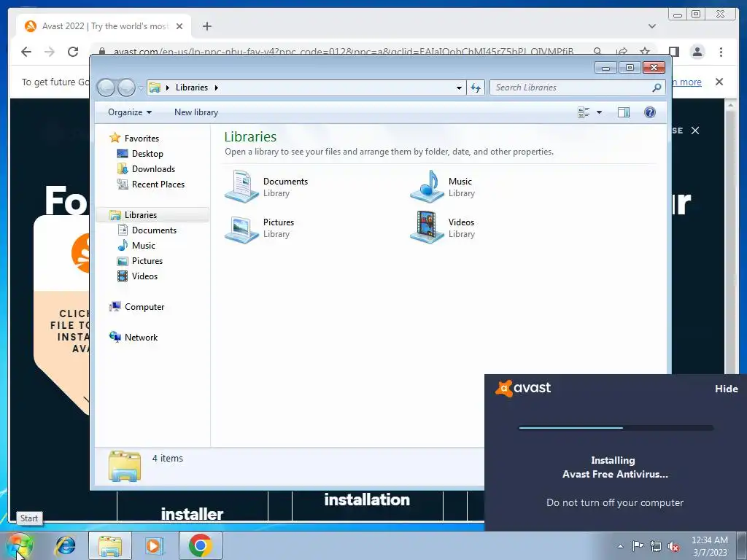Show hidden tray icons arrow
The width and height of the screenshot is (747, 560).
620,546
